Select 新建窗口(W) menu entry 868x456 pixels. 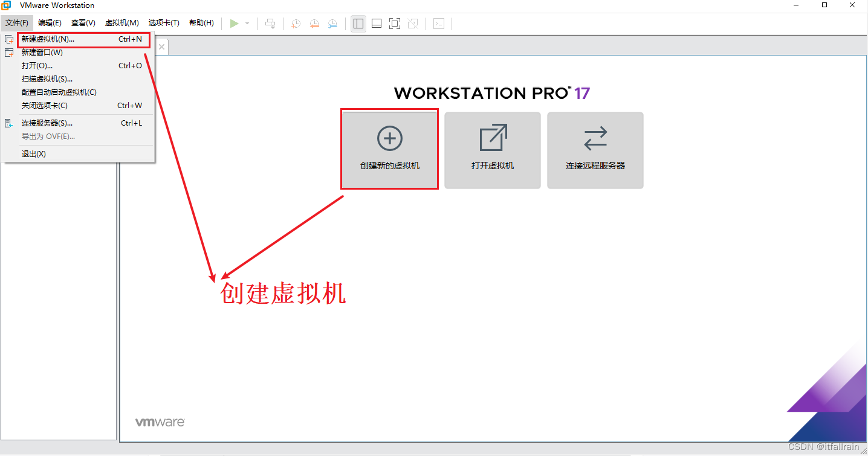pos(78,53)
